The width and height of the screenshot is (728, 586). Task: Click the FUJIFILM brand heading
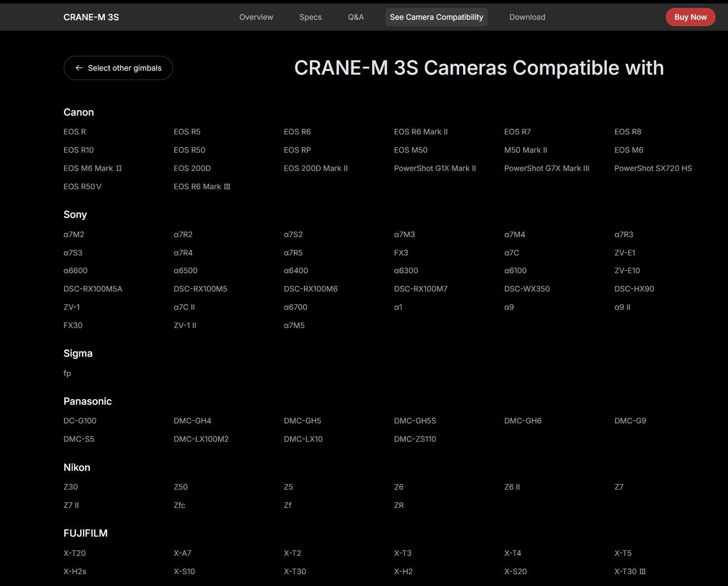[x=86, y=533]
